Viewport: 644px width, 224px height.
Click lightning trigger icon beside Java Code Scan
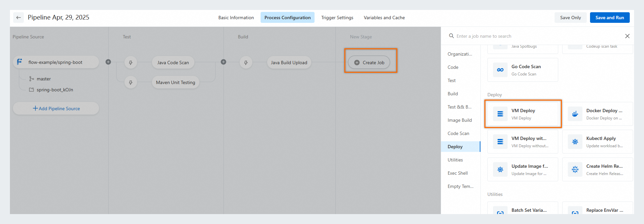pos(131,63)
